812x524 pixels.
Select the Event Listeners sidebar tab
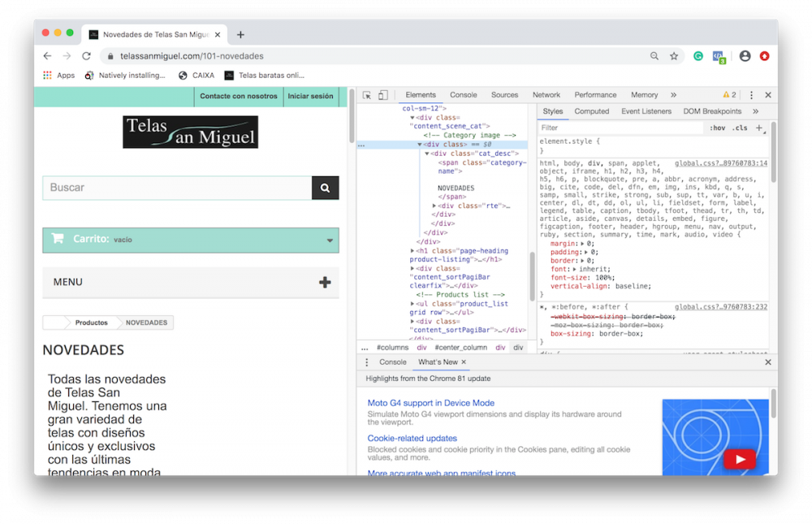point(646,111)
